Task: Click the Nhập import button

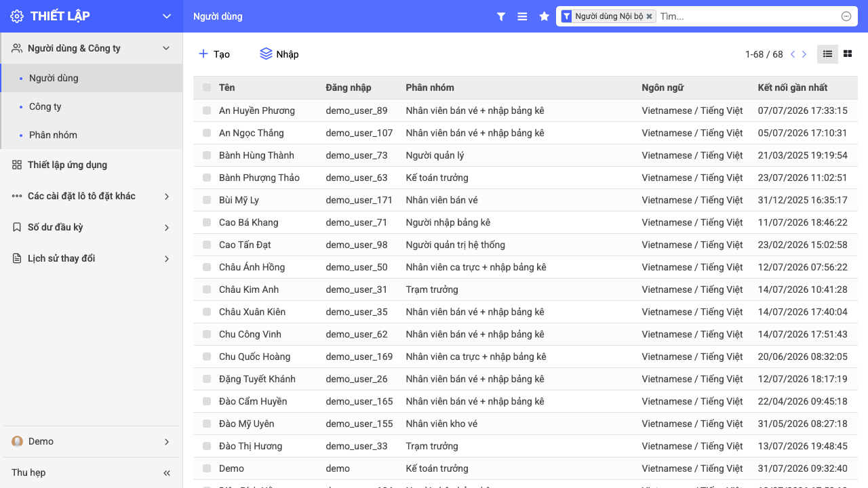Action: (279, 54)
